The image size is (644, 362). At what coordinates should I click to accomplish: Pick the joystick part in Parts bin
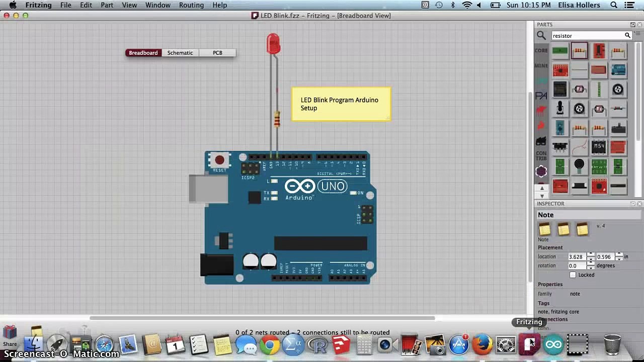point(560,109)
